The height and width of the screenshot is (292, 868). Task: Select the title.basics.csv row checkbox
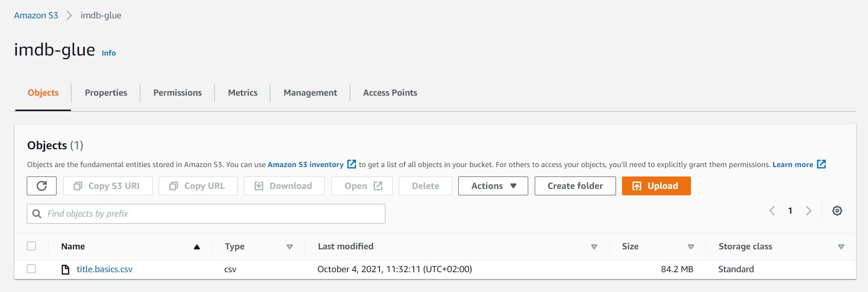(x=31, y=269)
